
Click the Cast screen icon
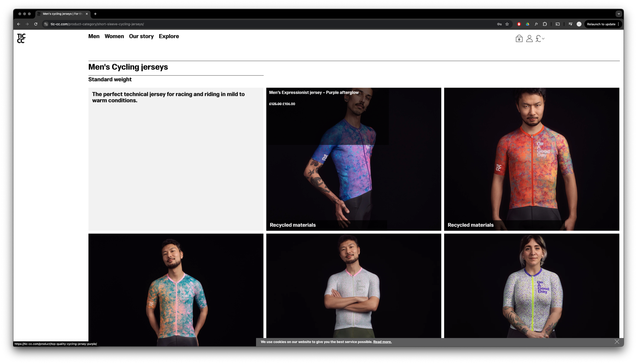pyautogui.click(x=557, y=24)
